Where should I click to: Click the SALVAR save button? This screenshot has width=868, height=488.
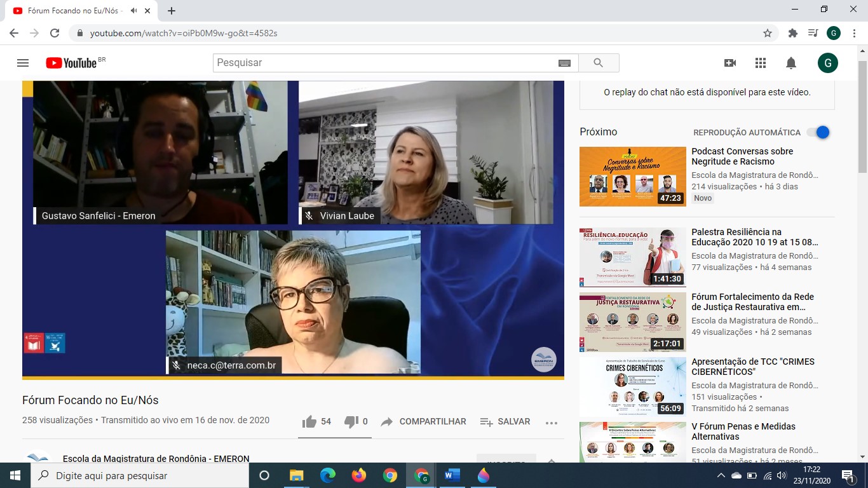tap(505, 421)
